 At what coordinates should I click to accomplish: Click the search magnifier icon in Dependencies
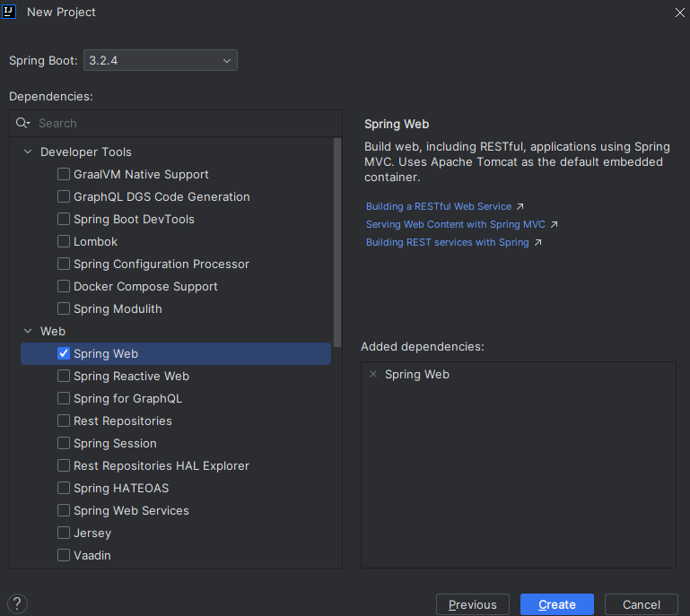point(22,123)
